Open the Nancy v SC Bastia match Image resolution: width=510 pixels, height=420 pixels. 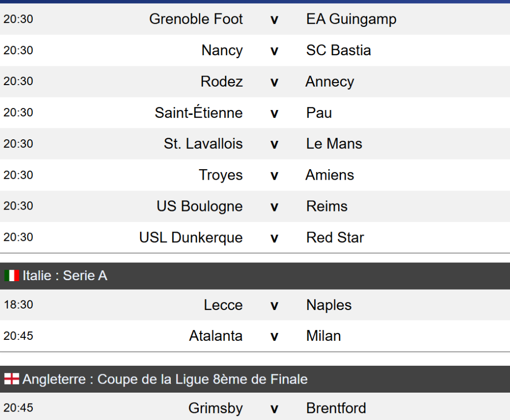point(274,51)
